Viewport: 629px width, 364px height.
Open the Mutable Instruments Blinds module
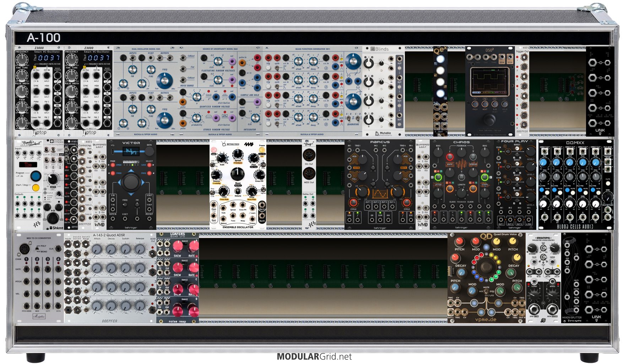384,91
